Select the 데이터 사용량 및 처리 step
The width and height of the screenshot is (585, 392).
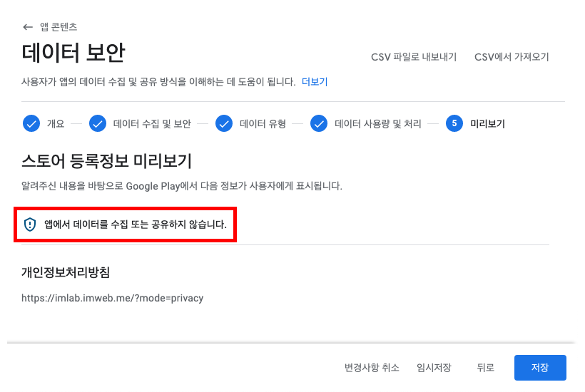point(378,124)
